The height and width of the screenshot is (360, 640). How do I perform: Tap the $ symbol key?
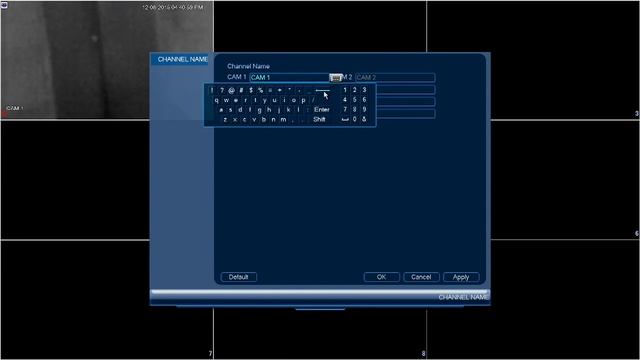click(251, 90)
